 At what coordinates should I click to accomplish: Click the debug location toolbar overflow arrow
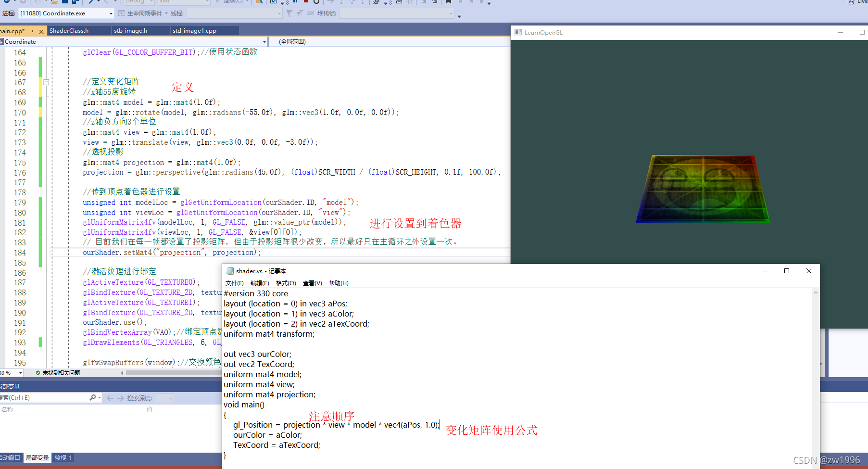point(459,16)
